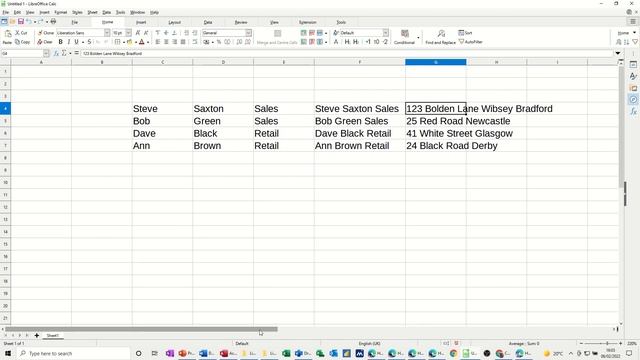Click row 4 header
The width and height of the screenshot is (640, 360).
click(5, 109)
